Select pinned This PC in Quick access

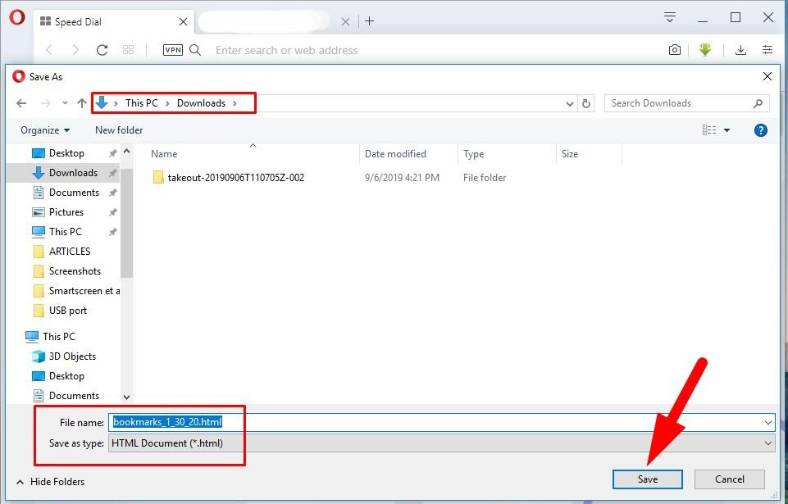pos(65,232)
